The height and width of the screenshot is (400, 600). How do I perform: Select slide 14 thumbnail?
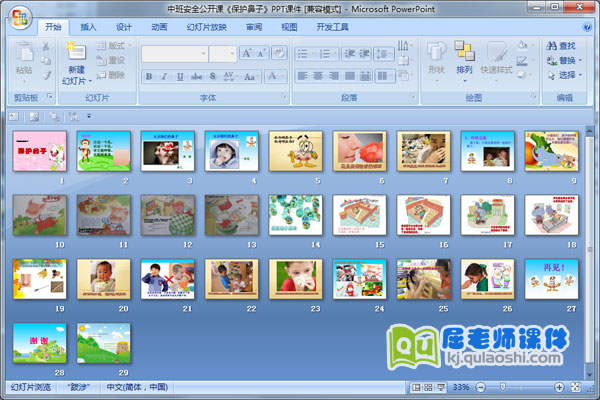coord(295,215)
